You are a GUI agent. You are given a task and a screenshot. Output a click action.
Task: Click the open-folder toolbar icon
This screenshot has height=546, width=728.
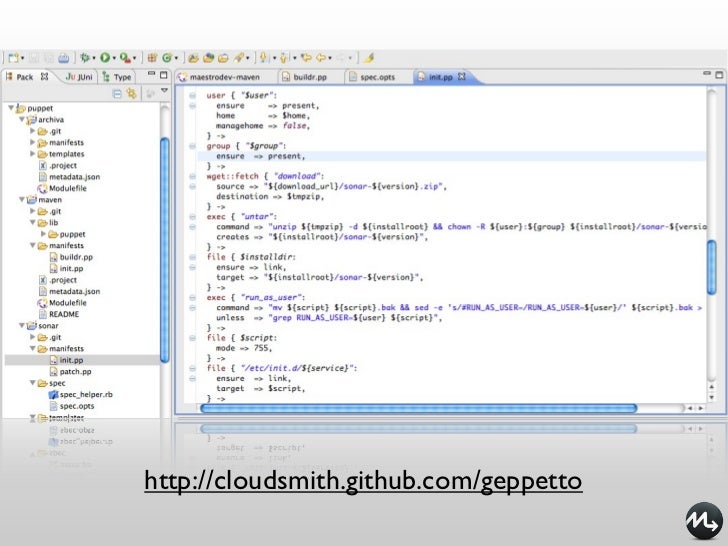[223, 58]
